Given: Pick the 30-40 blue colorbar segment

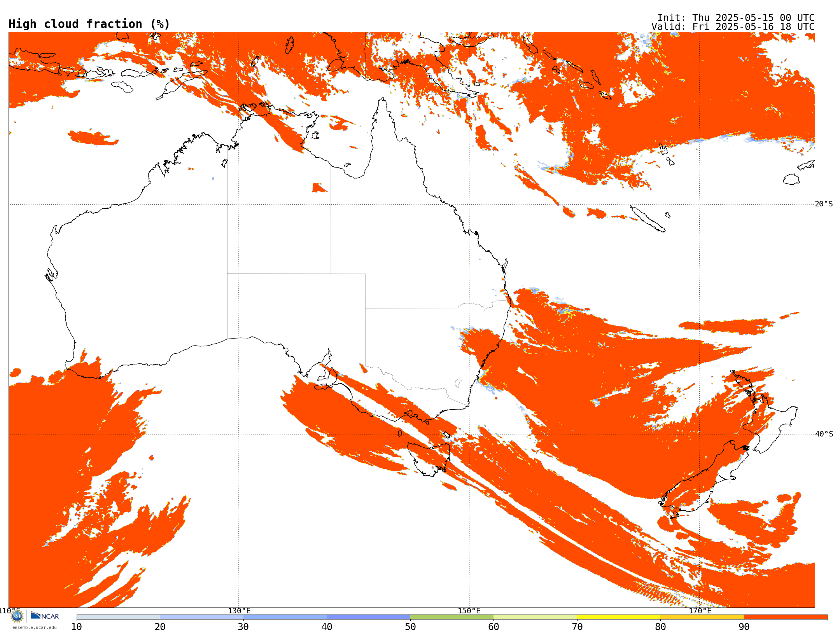Looking at the screenshot, I should click(x=285, y=617).
